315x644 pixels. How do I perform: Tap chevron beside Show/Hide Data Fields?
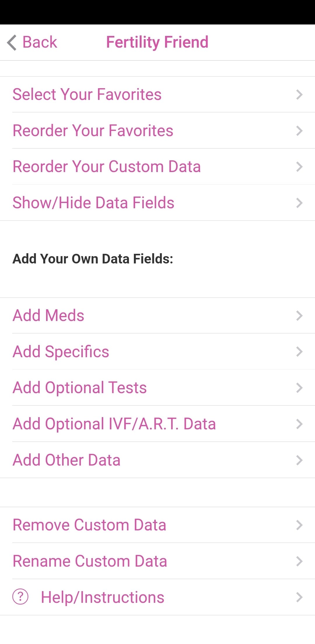(299, 203)
